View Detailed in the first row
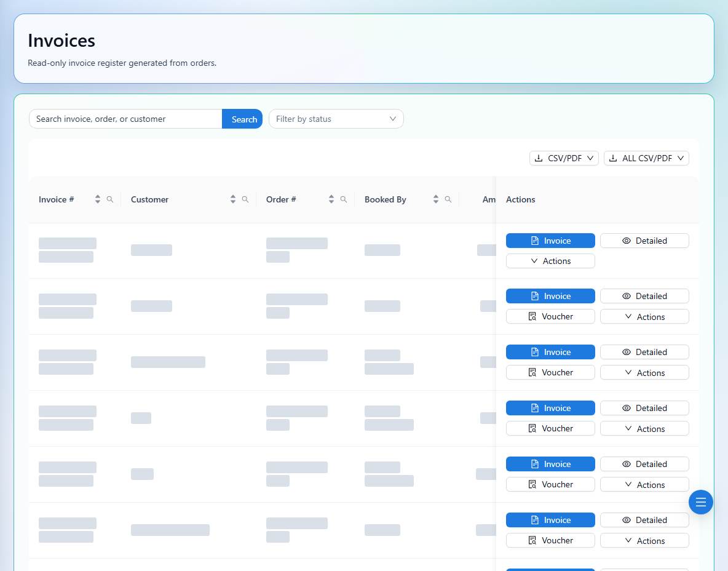728x571 pixels. point(644,241)
